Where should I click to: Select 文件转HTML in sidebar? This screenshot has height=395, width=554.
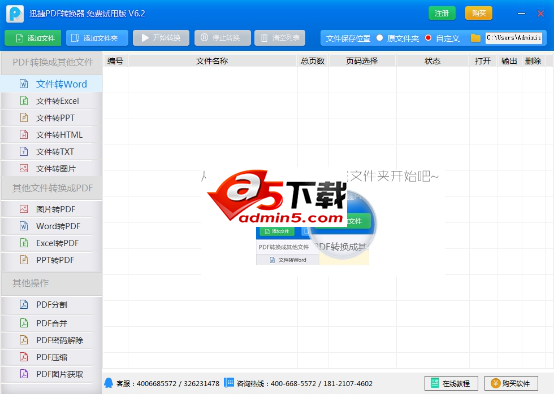52,135
